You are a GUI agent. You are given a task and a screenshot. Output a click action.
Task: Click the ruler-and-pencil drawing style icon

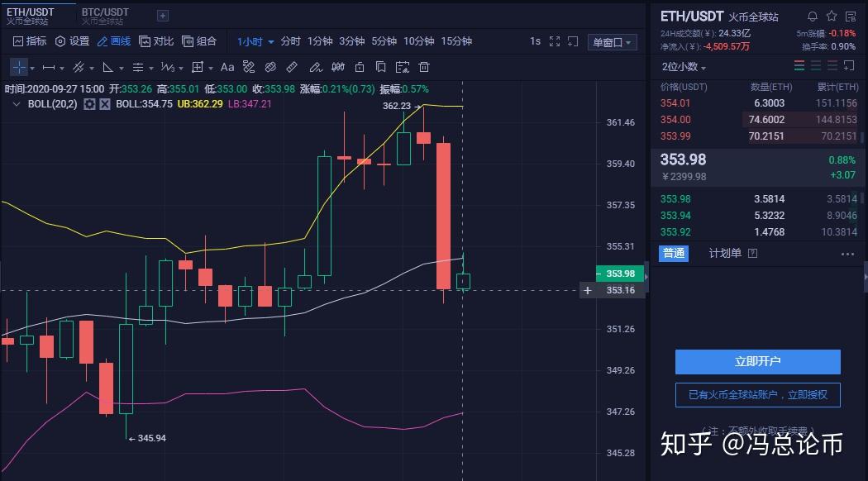pyautogui.click(x=249, y=68)
